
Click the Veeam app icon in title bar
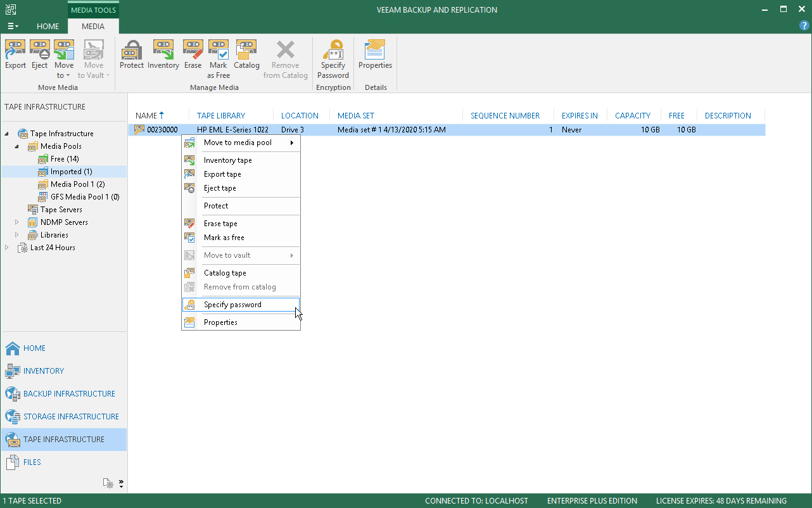coord(11,10)
